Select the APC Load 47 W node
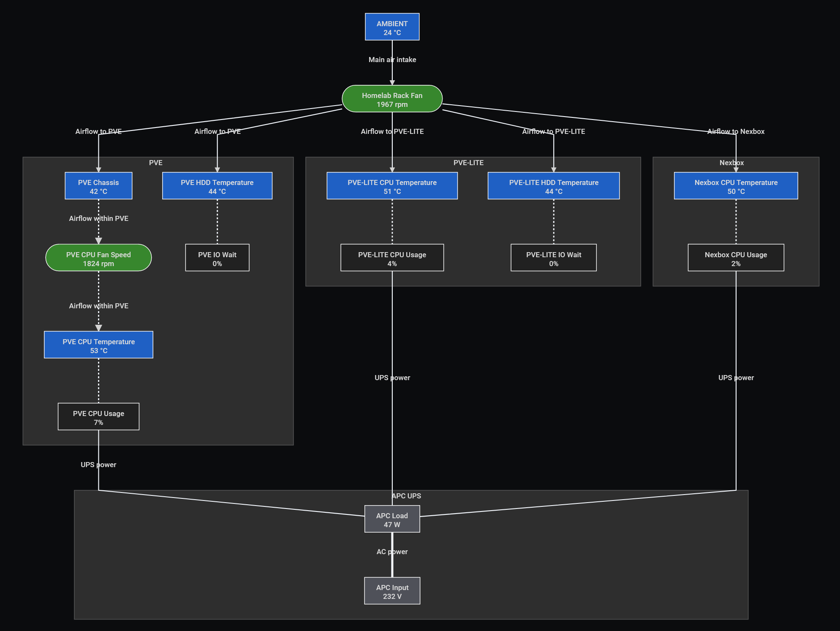 click(x=392, y=519)
